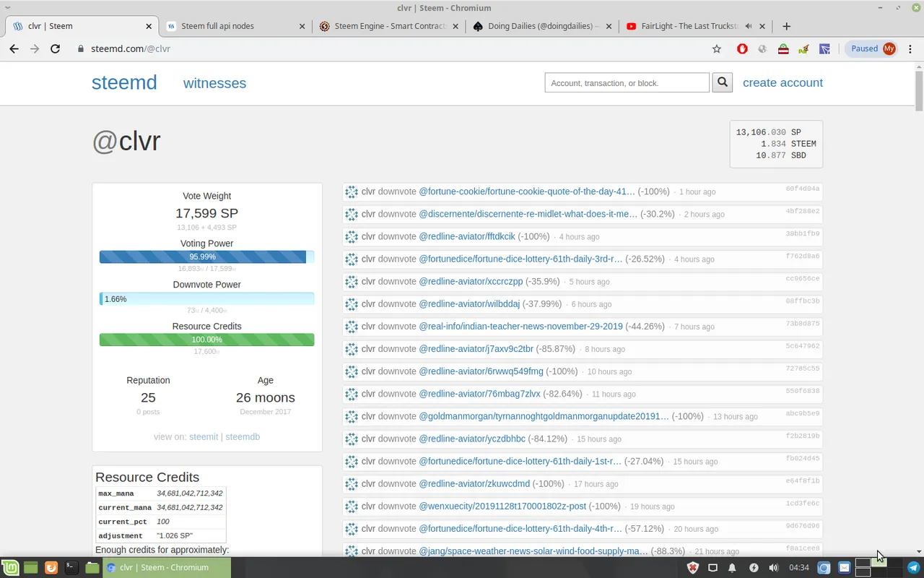Click the 04:34 clock in the tray
This screenshot has height=578, width=924.
pos(799,568)
